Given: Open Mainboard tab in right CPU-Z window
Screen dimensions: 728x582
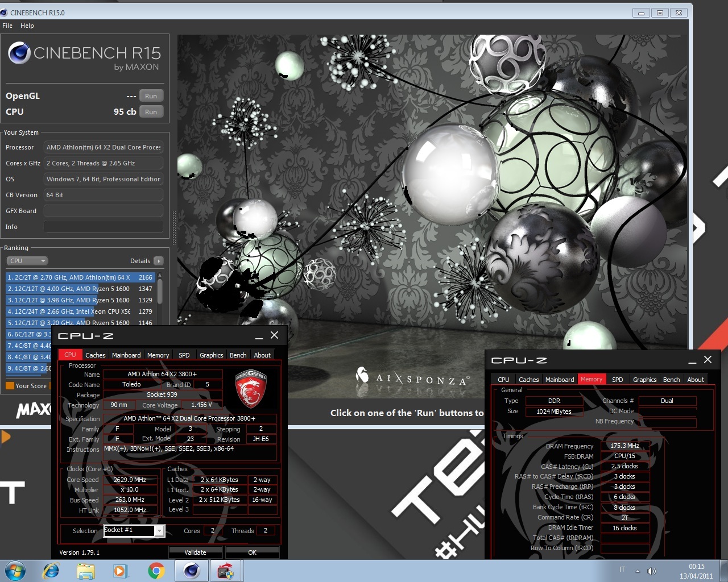Looking at the screenshot, I should pyautogui.click(x=560, y=379).
